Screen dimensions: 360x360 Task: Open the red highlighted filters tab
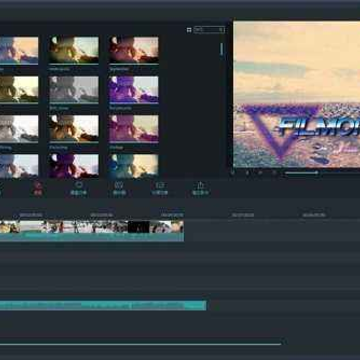coord(38,188)
